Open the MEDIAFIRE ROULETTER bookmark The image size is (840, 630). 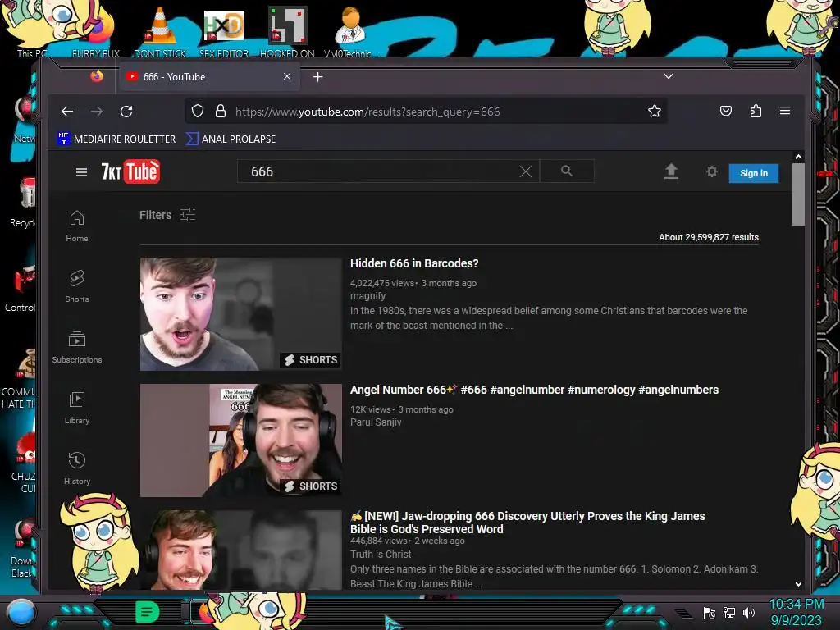pos(116,139)
